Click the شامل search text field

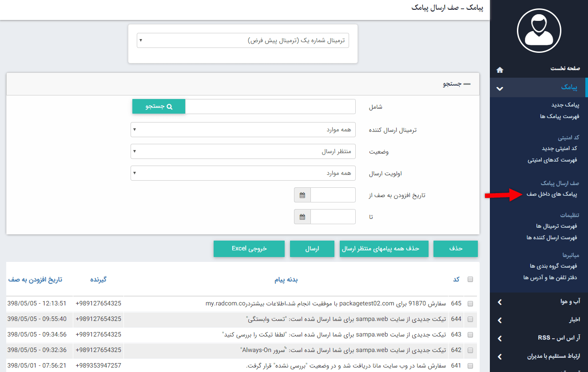[270, 107]
